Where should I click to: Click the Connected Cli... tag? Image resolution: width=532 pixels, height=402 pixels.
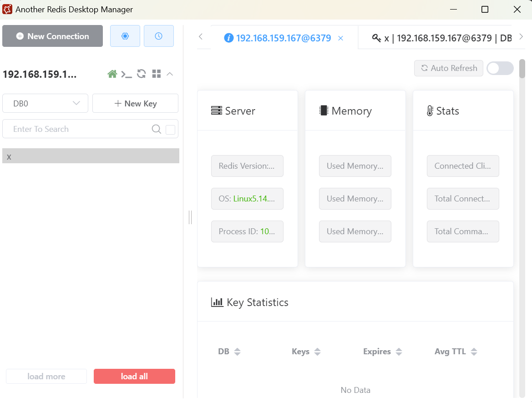[x=463, y=166]
